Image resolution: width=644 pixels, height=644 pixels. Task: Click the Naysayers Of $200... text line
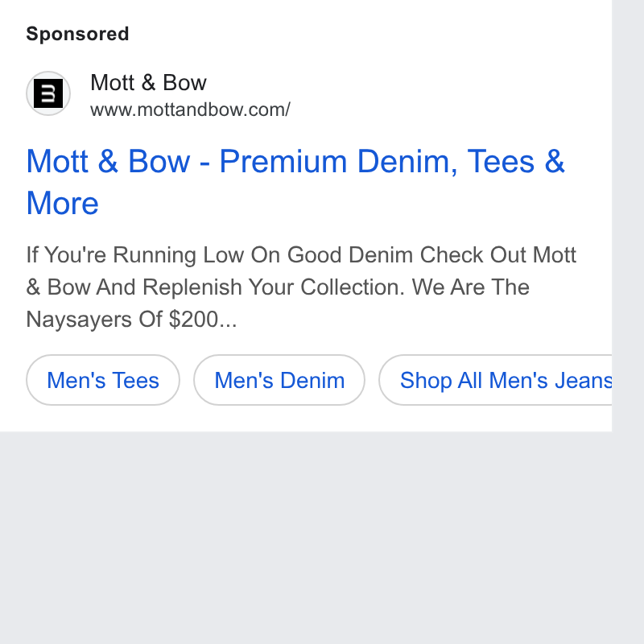(x=131, y=319)
